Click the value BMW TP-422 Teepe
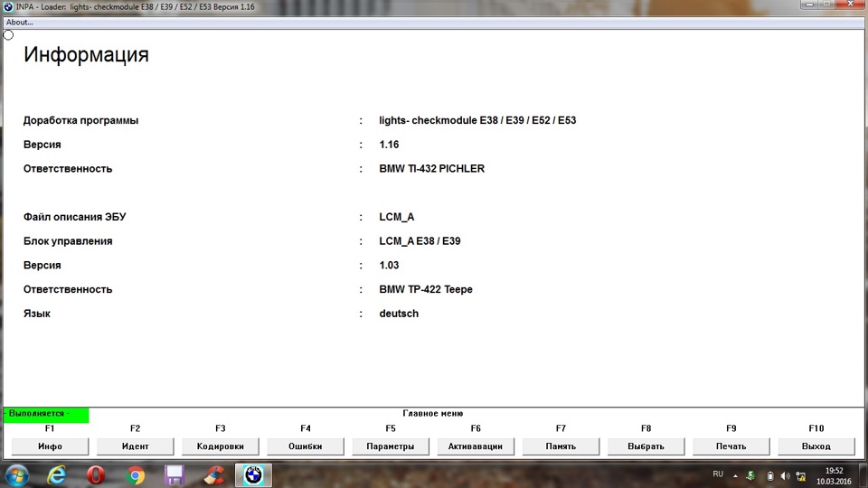Viewport: 868px width, 488px height. pyautogui.click(x=426, y=289)
